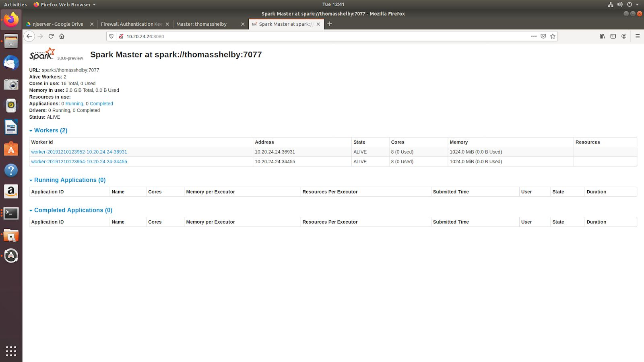This screenshot has width=644, height=362.
Task: Go to the Firefox home page icon
Action: (x=62, y=36)
